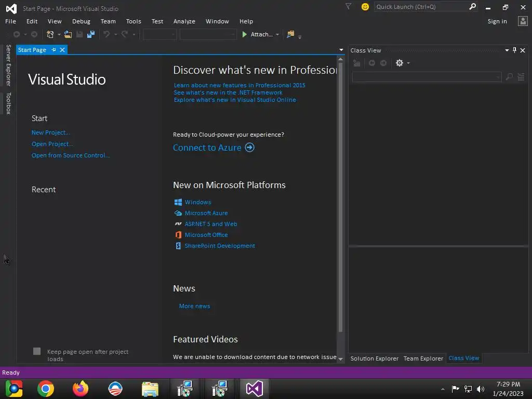Viewport: 532px width, 399px height.
Task: Click the Find in Files toolbar icon
Action: click(290, 34)
